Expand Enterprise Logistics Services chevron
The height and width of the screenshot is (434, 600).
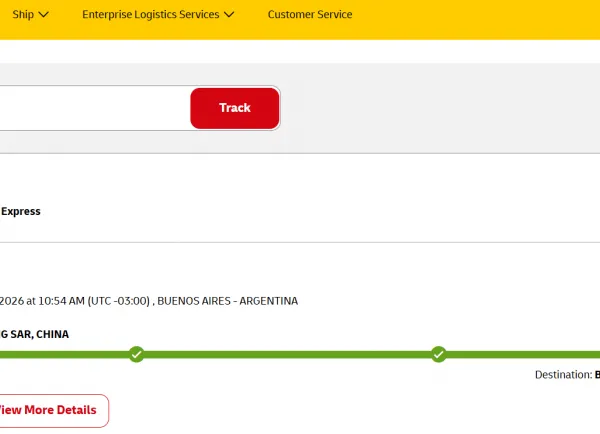pos(229,15)
